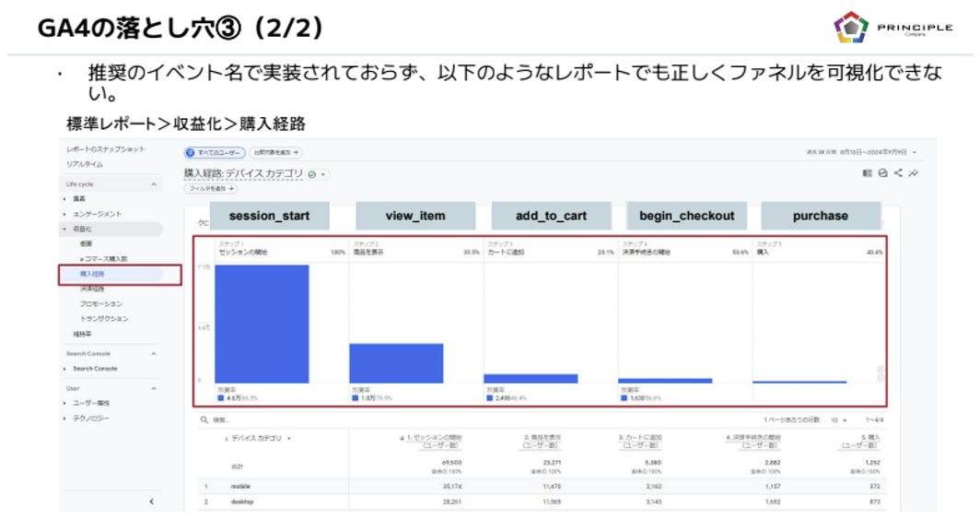The width and height of the screenshot is (980, 519).
Task: Click the search magnifier icon above table
Action: coord(204,419)
